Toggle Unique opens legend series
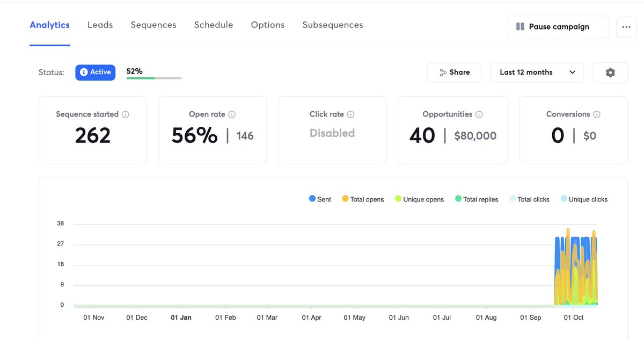The height and width of the screenshot is (339, 644). [420, 199]
